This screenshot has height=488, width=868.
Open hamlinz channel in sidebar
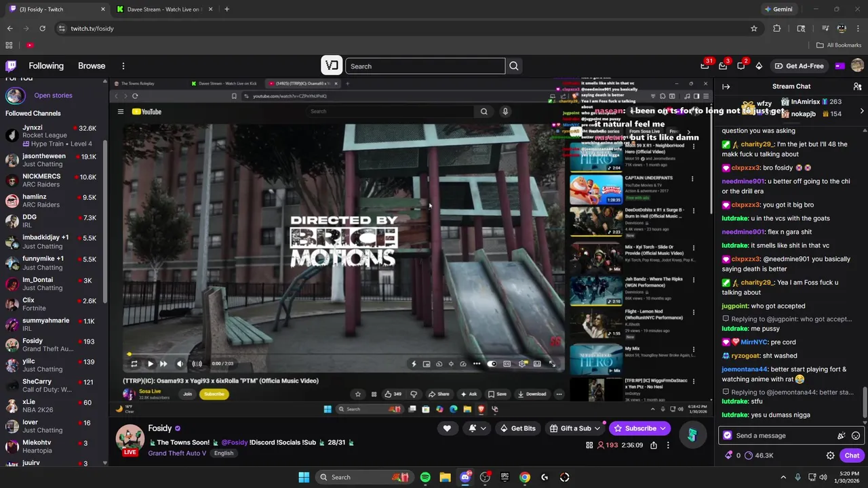52,201
